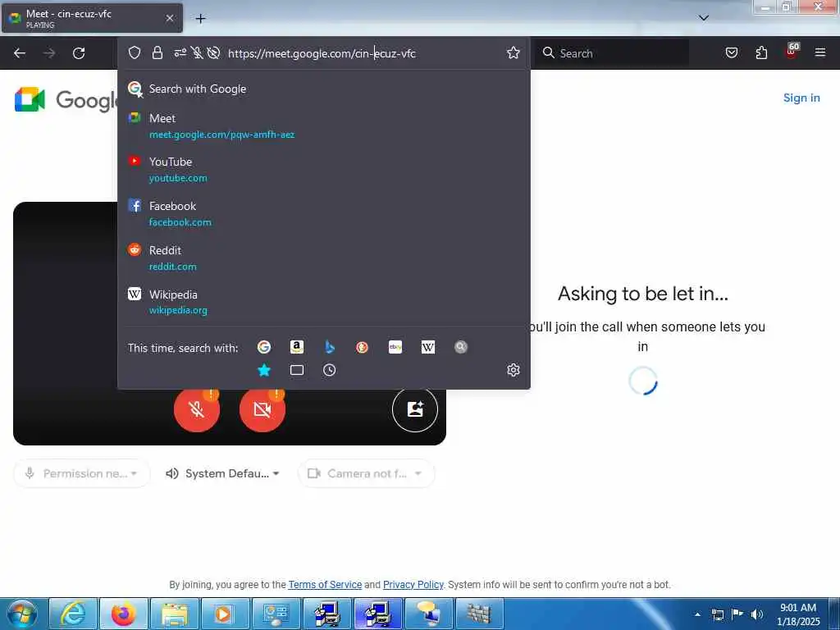Search this time with Amazon icon
The width and height of the screenshot is (840, 630).
pyautogui.click(x=296, y=347)
